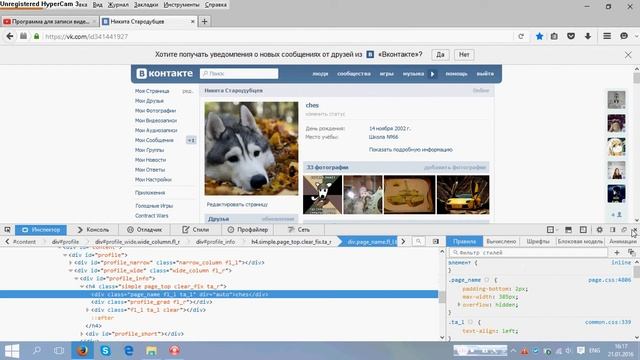This screenshot has width=640, height=360.
Task: Dock devtools to the side icon
Action: 613,230
